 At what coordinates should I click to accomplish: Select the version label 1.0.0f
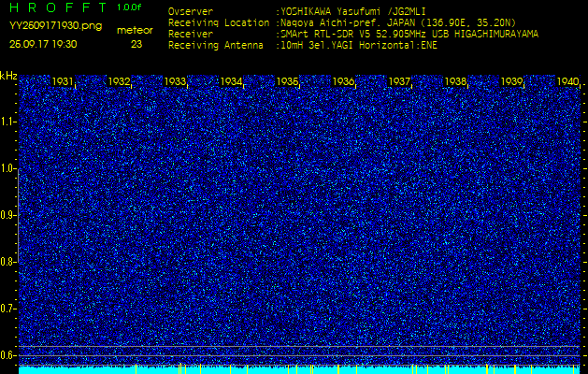point(129,7)
